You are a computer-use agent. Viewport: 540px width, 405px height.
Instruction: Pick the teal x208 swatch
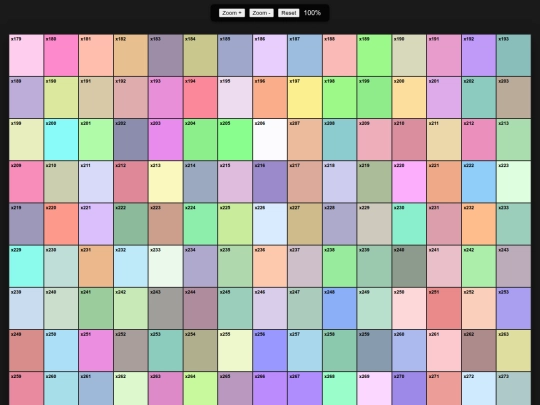click(x=340, y=139)
